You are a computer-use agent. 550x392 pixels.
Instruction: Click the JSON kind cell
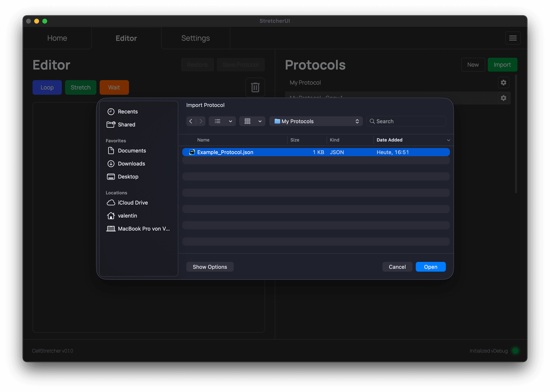(337, 152)
